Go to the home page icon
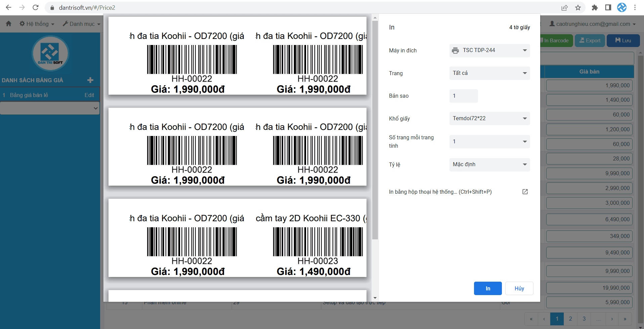644x329 pixels. click(9, 24)
